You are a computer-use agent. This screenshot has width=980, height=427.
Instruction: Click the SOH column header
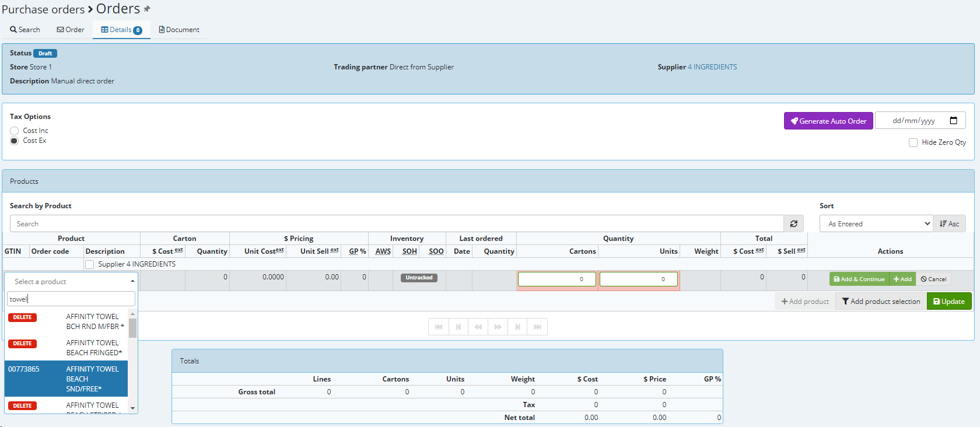409,251
